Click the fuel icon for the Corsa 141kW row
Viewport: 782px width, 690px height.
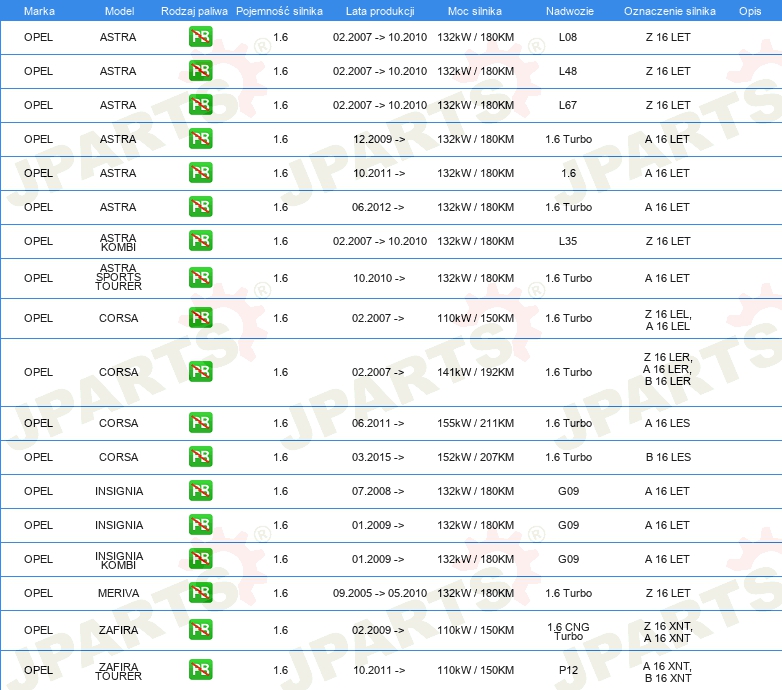[200, 372]
